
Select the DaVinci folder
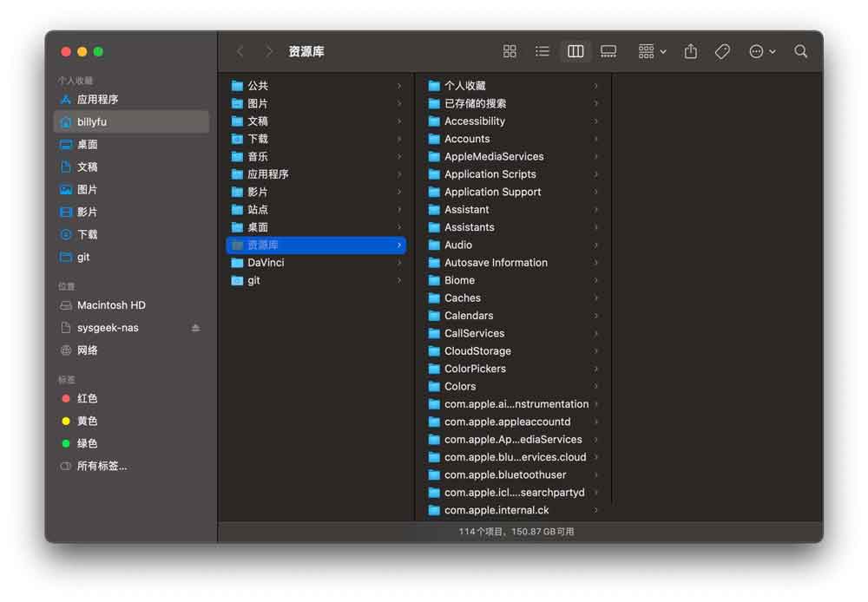266,263
